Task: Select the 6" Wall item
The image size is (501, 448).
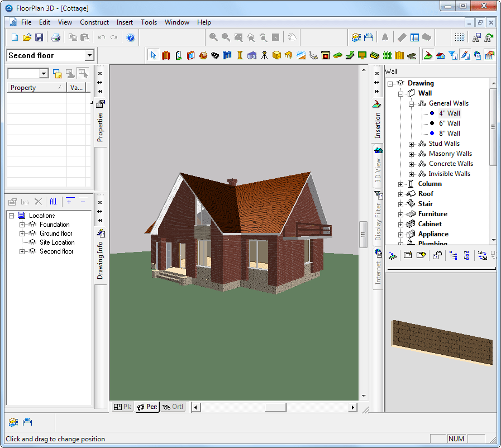Action: pos(449,123)
